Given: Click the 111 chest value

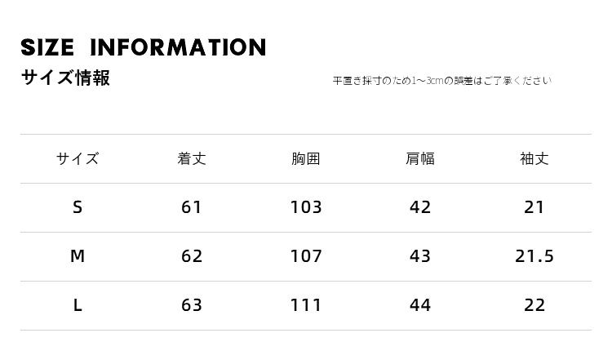Looking at the screenshot, I should coord(306,305).
